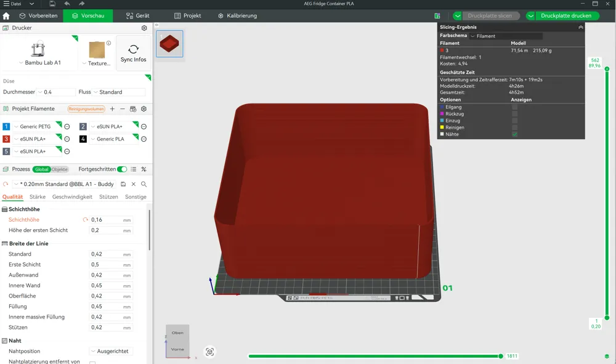Screen dimensions: 616x364
Task: Switch Prozess scope to Objekte
Action: coord(60,169)
